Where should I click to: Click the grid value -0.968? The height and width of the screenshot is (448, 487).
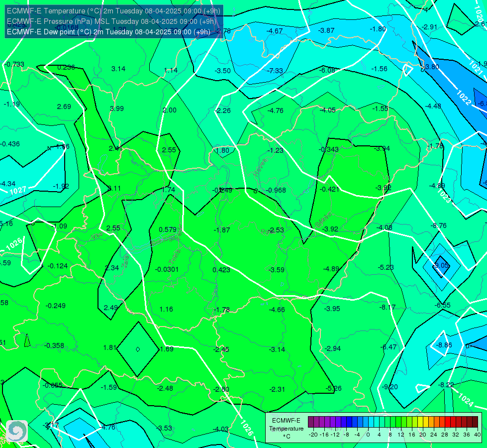276,190
